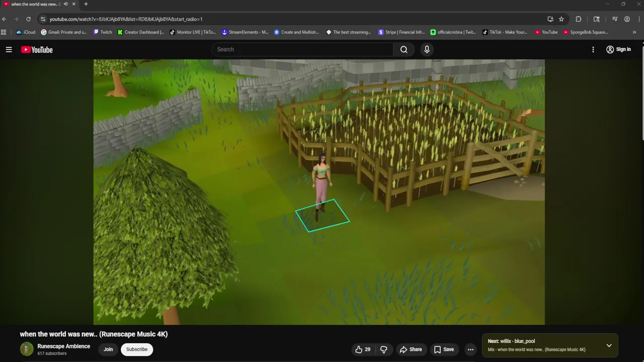The height and width of the screenshot is (362, 644).
Task: Start voice search with microphone icon
Action: click(x=427, y=49)
